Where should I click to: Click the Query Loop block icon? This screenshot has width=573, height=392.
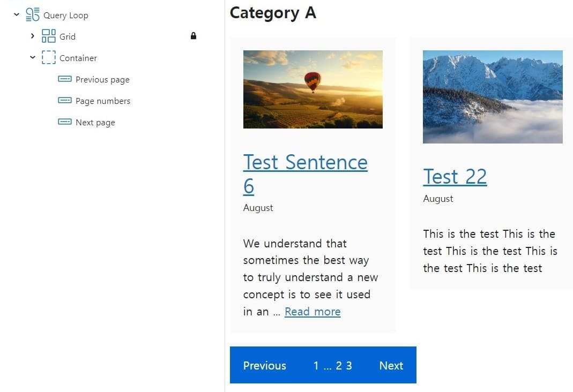pyautogui.click(x=33, y=15)
